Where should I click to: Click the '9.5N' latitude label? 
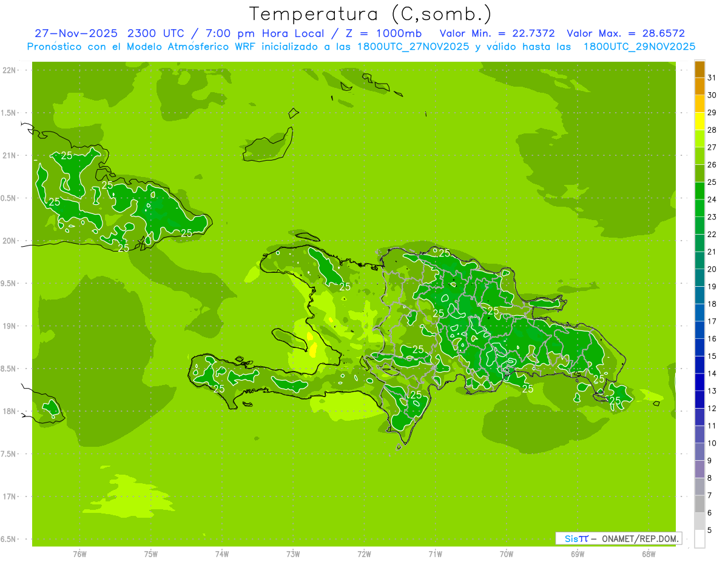[8, 283]
